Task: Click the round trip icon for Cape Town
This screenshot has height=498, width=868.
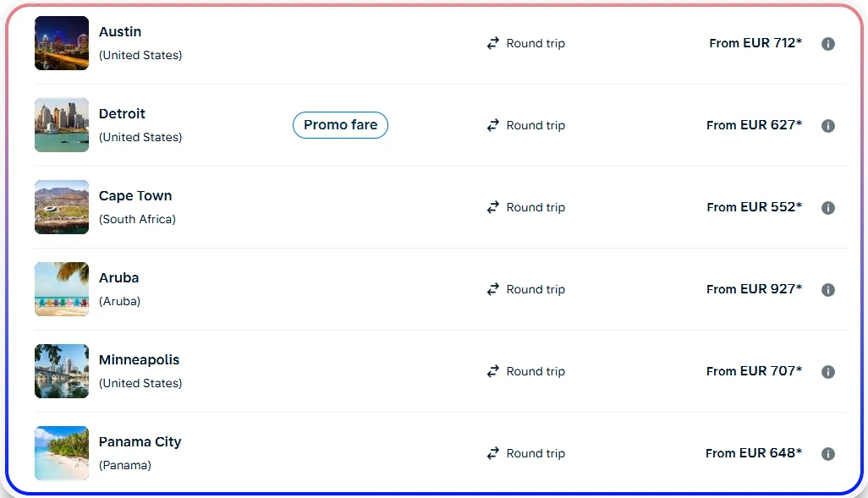Action: [x=493, y=207]
